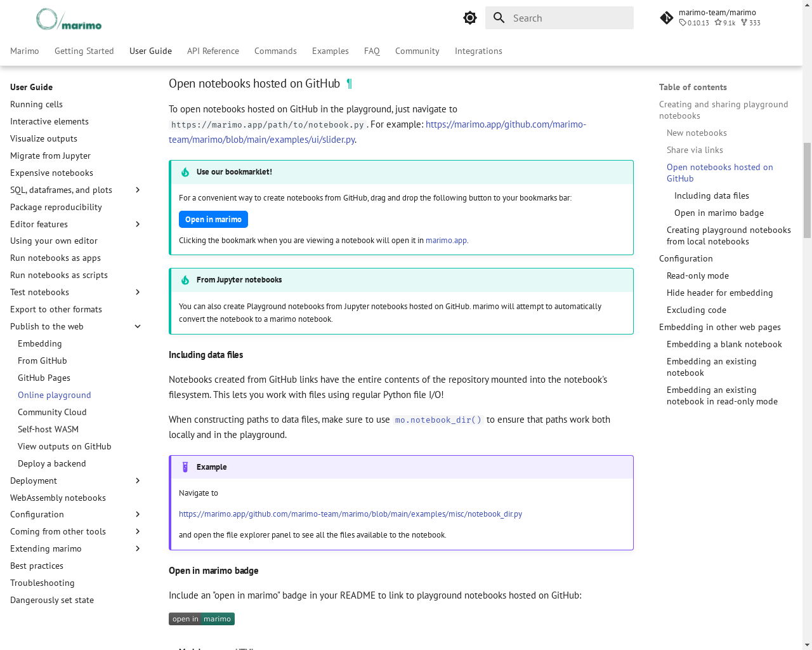Image resolution: width=812 pixels, height=650 pixels.
Task: Open Run notebooks as scripts
Action: (x=59, y=275)
